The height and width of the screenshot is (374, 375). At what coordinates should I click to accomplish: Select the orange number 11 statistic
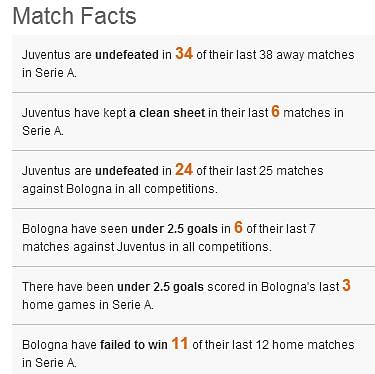pos(180,343)
